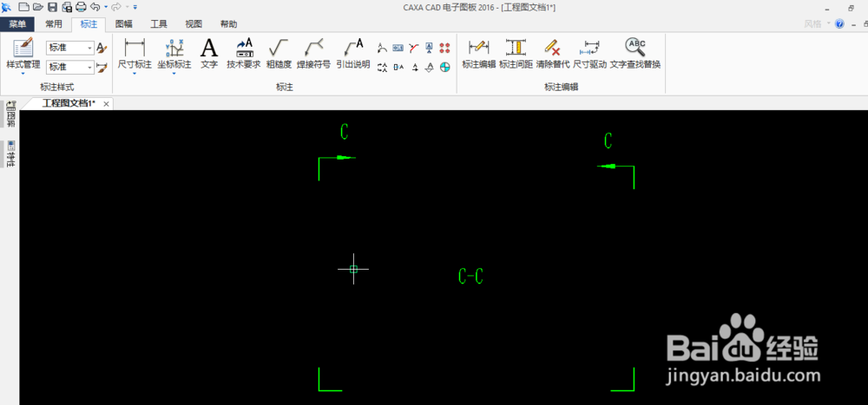Switch to the 图幅 ribbon tab
This screenshot has width=868, height=405.
tap(123, 24)
